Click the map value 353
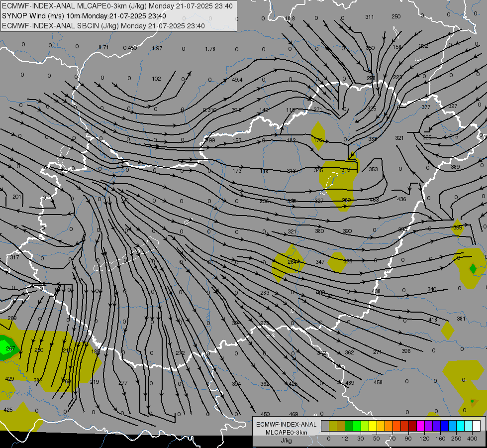Viewport: 487px width, 448px height. [373, 169]
